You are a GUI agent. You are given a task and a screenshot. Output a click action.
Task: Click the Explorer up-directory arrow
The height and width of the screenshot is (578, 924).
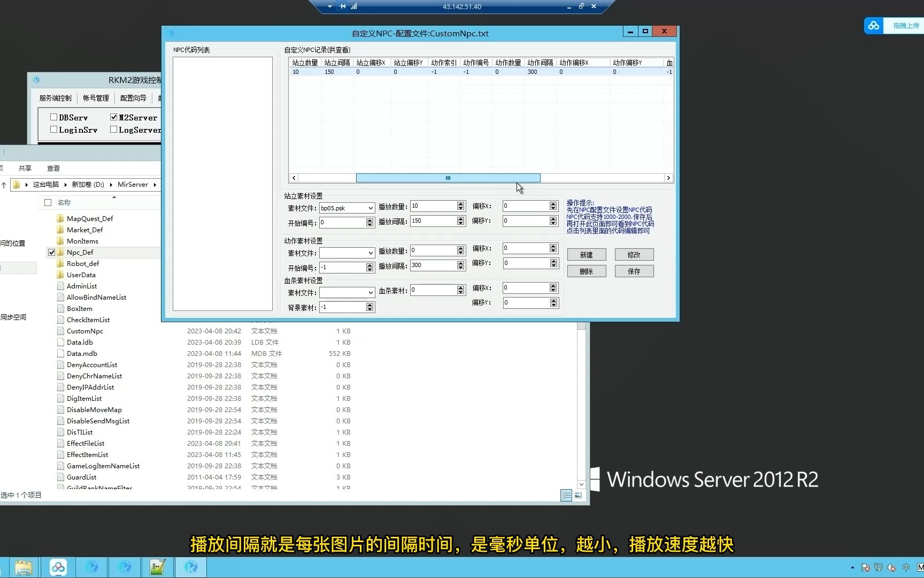click(4, 185)
